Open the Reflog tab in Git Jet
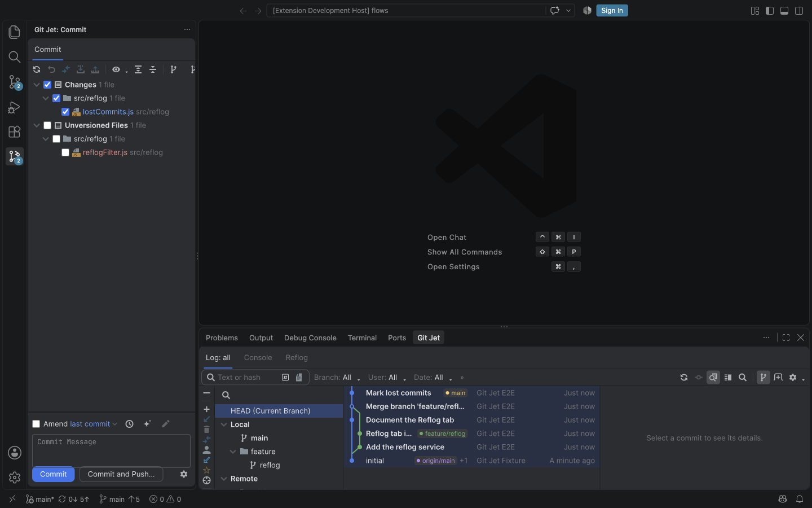 click(x=297, y=358)
